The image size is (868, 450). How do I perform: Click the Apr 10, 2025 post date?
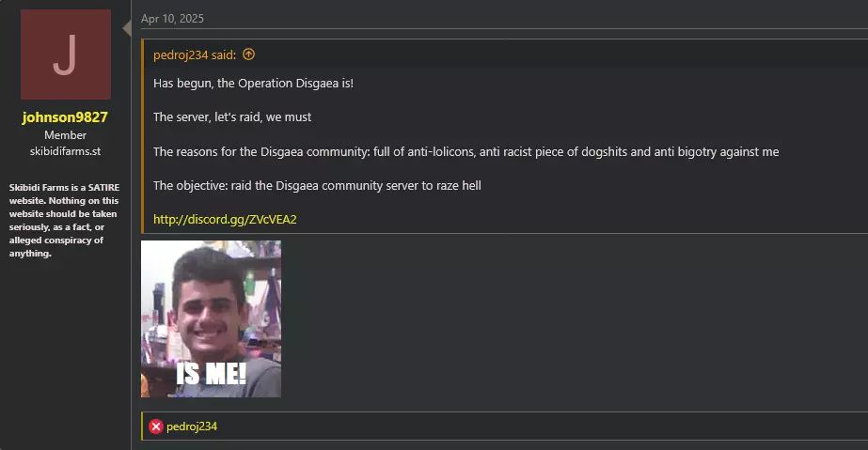[172, 19]
